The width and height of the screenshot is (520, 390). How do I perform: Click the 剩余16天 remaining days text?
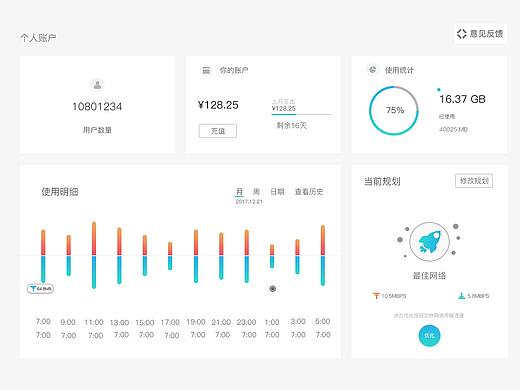pos(291,125)
